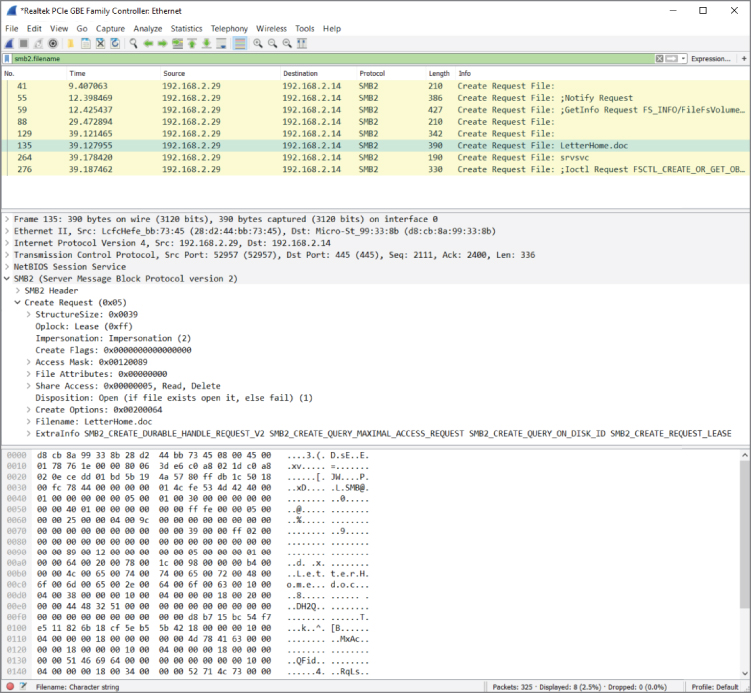Reload this capture file
This screenshot has width=751, height=693.
115,44
